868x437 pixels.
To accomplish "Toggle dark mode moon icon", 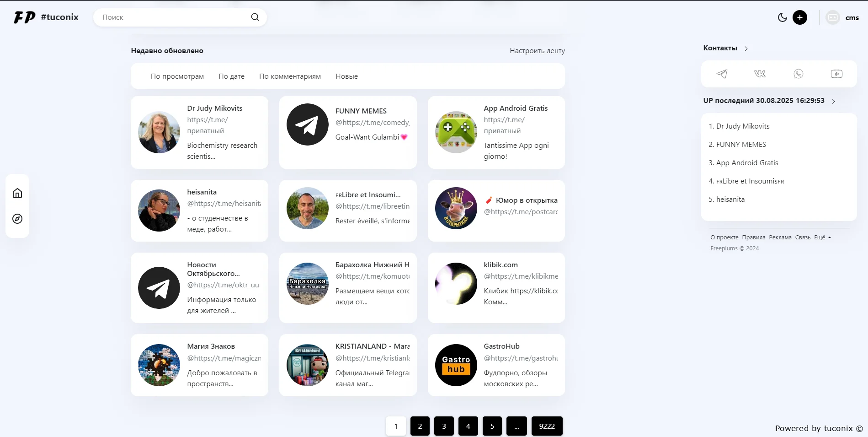I will tap(782, 17).
